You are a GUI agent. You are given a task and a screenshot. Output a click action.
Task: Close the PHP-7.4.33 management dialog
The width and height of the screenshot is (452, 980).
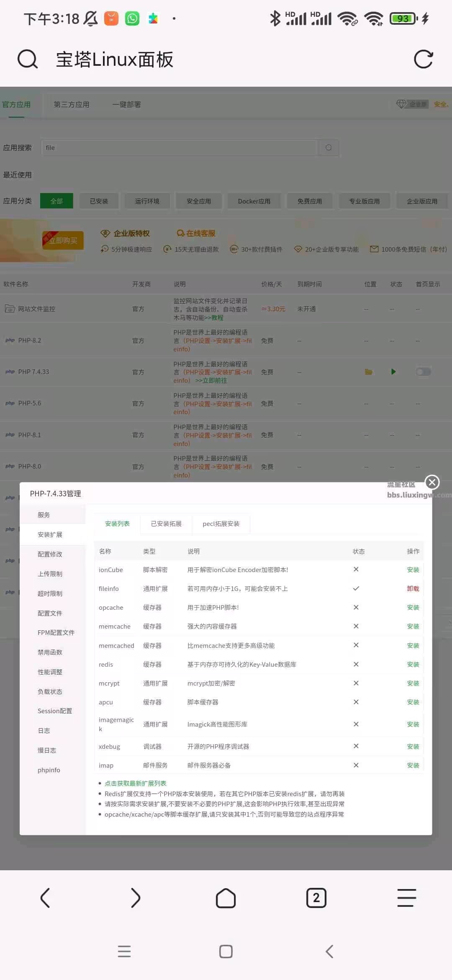click(x=432, y=482)
